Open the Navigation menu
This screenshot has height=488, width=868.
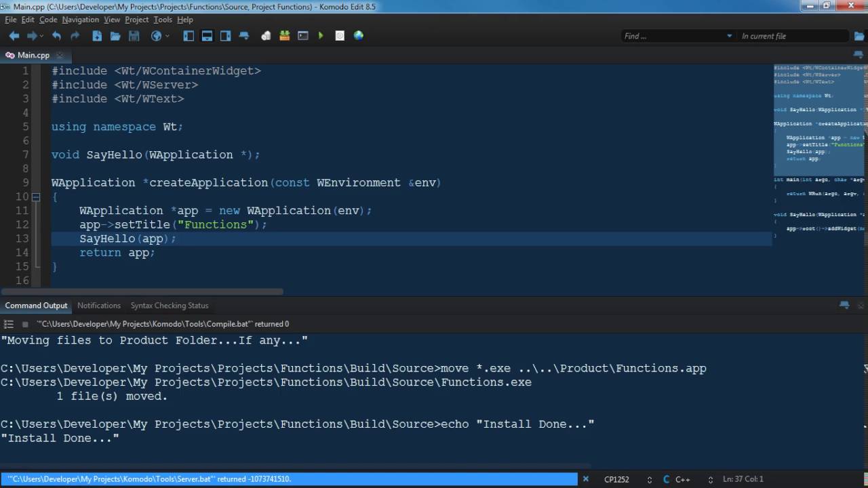[x=80, y=20]
